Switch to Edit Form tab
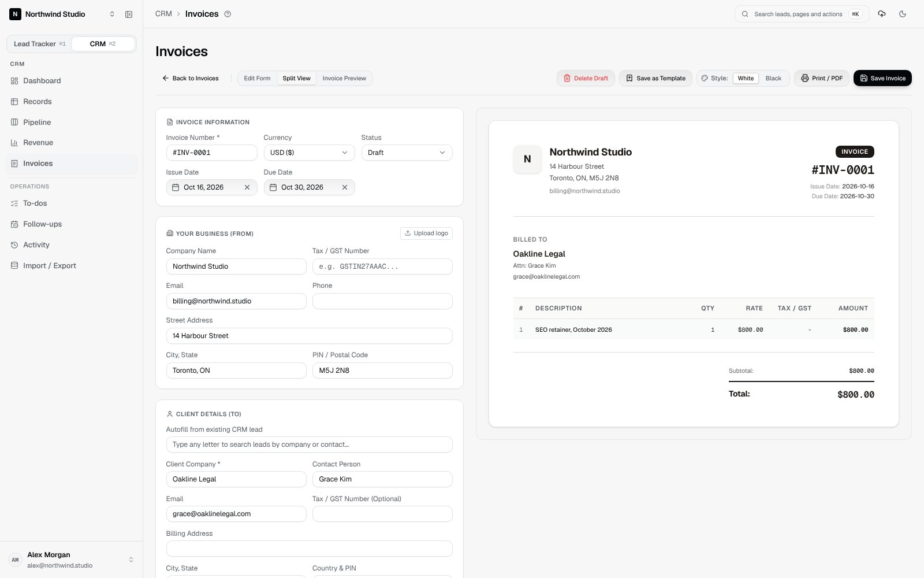The height and width of the screenshot is (578, 924). (257, 79)
